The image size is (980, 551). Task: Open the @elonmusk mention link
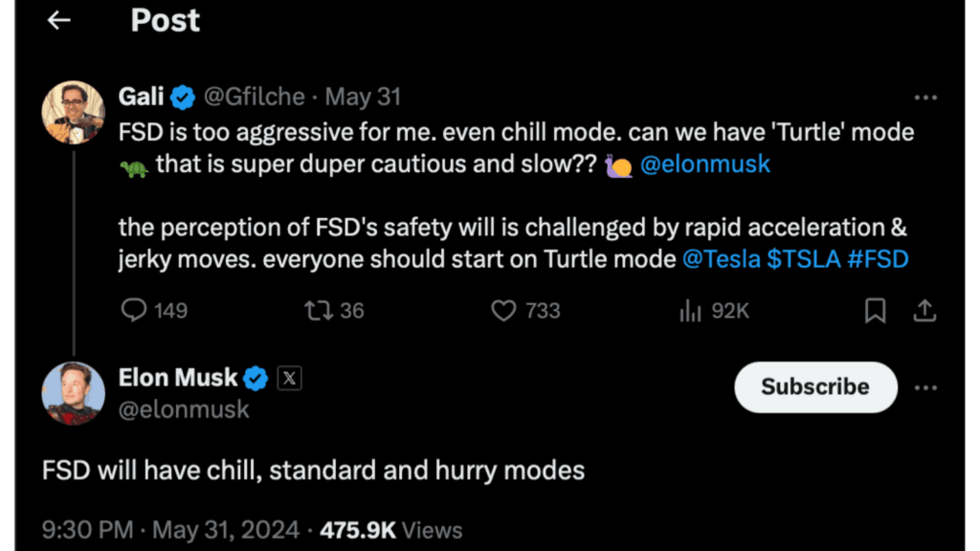[x=705, y=165]
